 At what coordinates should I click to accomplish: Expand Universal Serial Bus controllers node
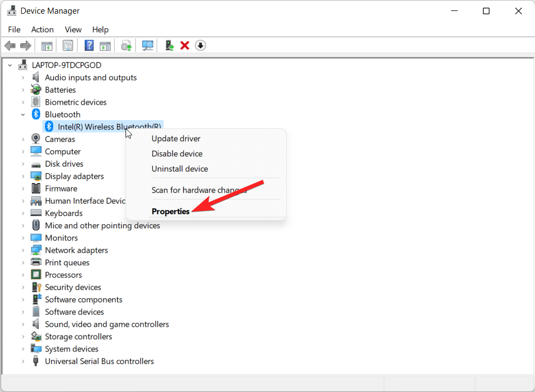point(23,361)
